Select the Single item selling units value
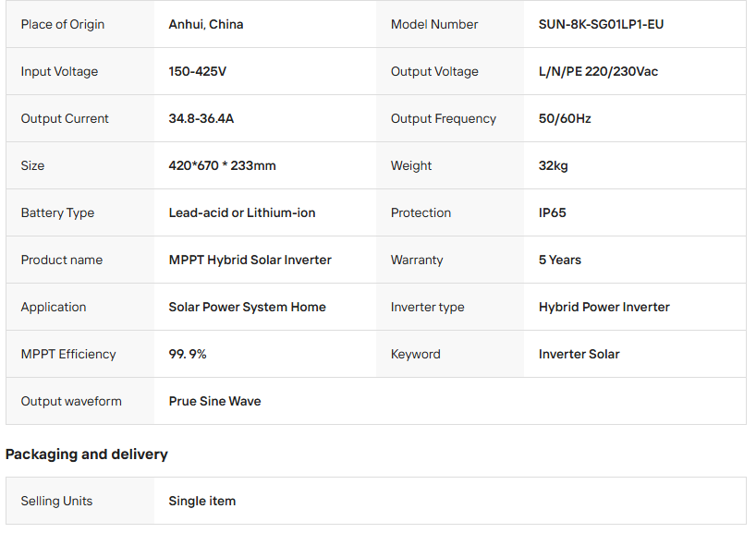This screenshot has width=756, height=533. pyautogui.click(x=201, y=501)
